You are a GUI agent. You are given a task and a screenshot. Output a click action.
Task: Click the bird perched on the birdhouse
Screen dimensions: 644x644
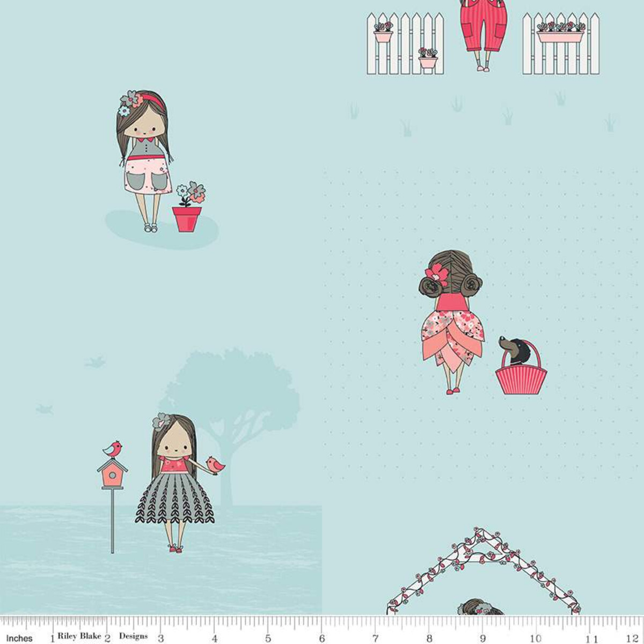[112, 449]
